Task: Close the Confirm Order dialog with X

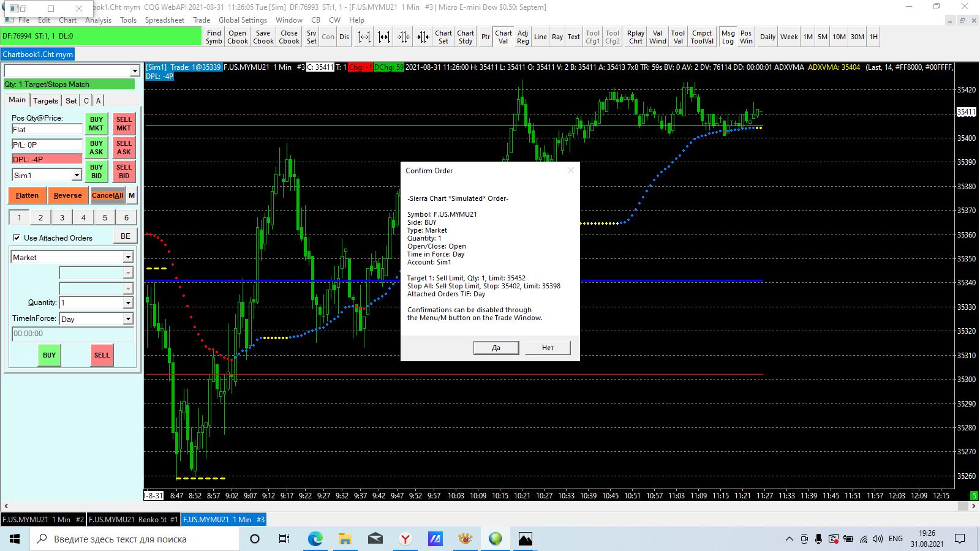Action: pos(570,171)
